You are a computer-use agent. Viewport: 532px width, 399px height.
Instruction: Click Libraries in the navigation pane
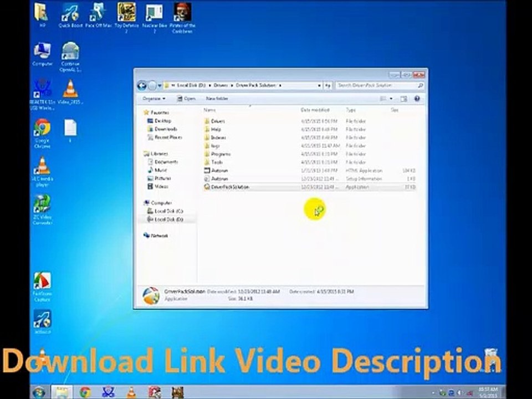pos(159,154)
